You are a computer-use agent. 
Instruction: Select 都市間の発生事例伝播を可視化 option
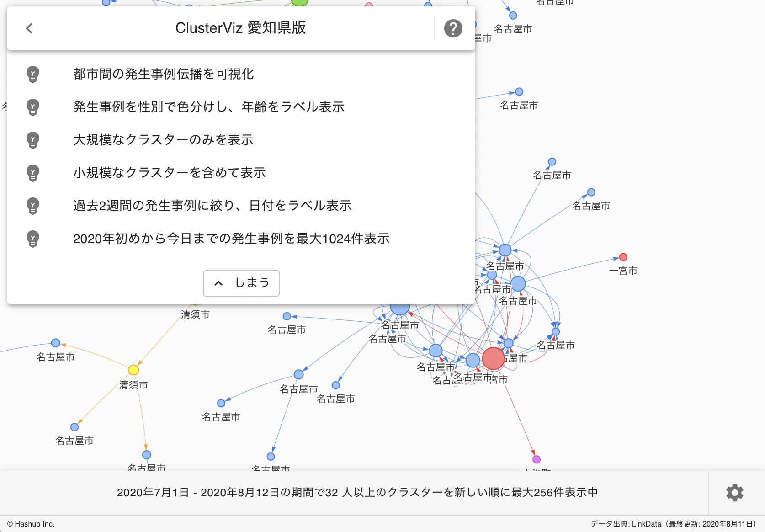pos(241,74)
